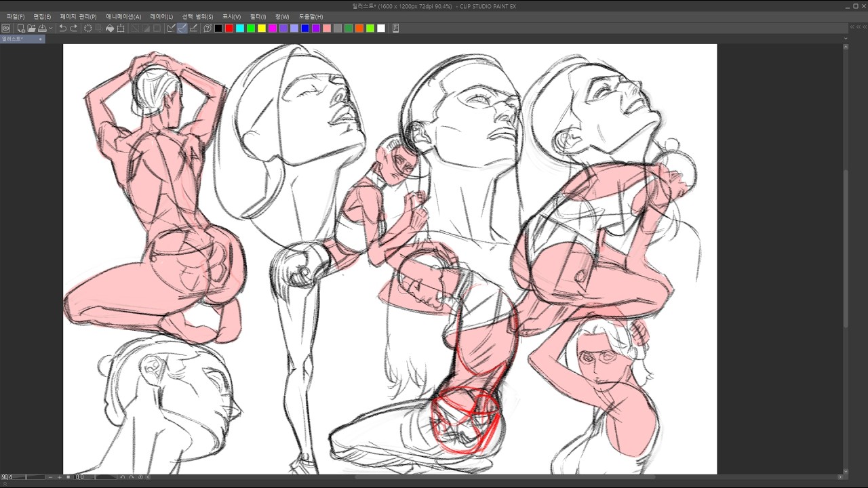Save the illustration with Save icon
868x488 pixels.
coord(42,28)
